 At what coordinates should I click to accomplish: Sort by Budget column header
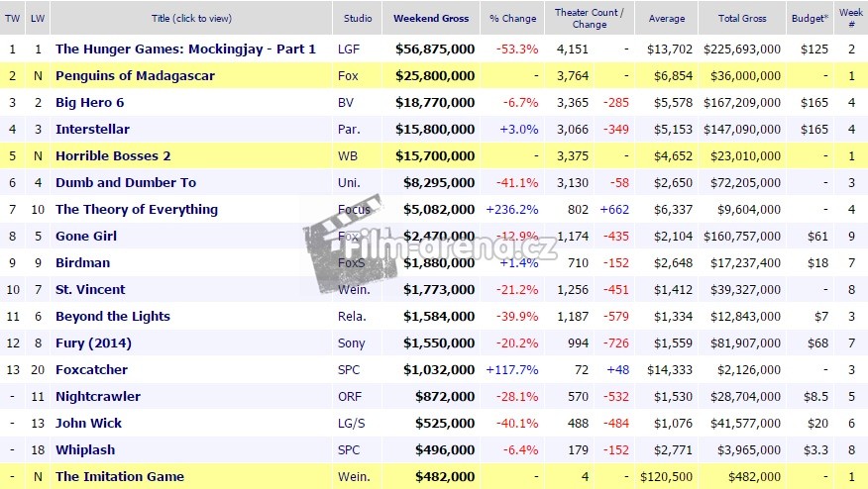tap(811, 18)
